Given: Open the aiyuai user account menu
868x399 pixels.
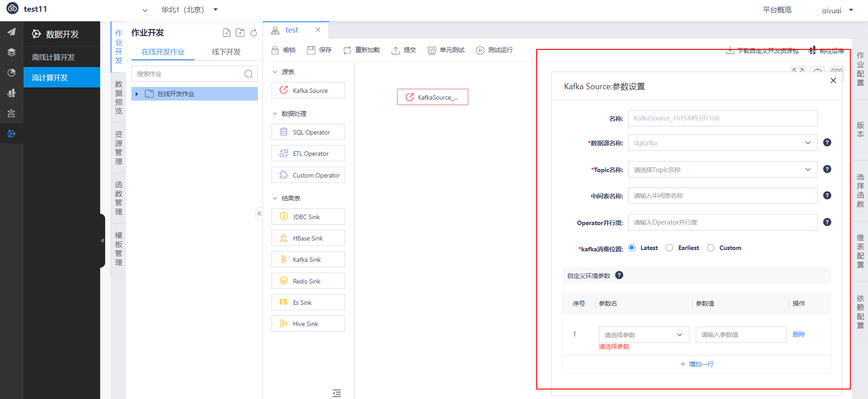Looking at the screenshot, I should (838, 10).
